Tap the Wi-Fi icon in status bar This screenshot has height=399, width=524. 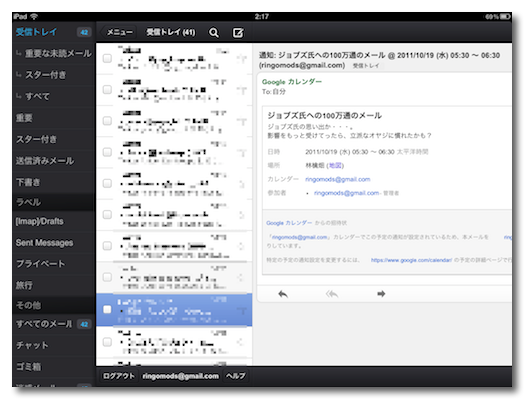34,16
